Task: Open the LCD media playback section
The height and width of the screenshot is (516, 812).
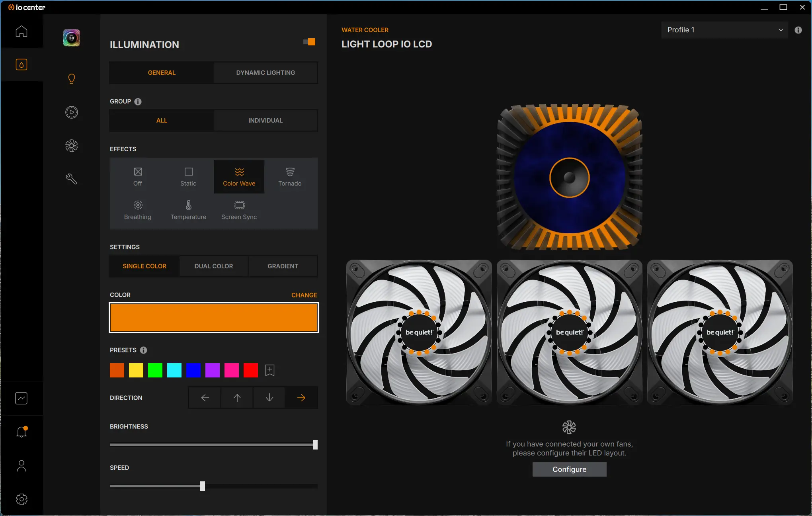Action: 72,112
